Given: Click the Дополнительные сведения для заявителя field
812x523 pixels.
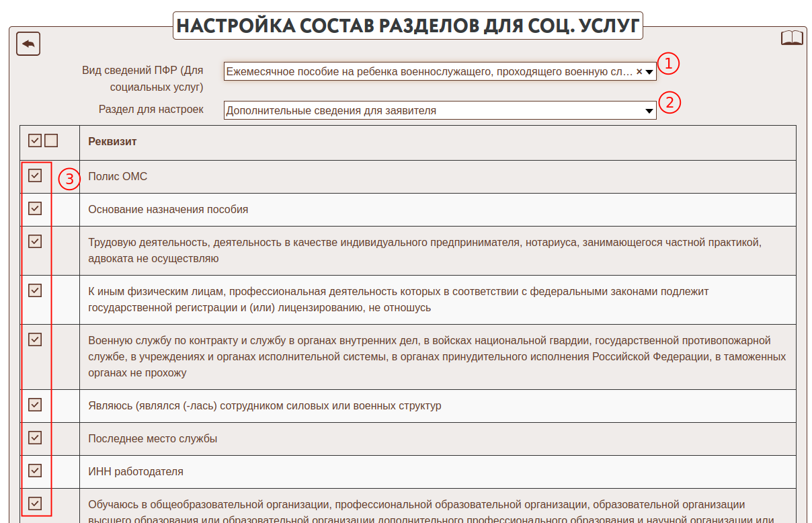Looking at the screenshot, I should [x=430, y=111].
